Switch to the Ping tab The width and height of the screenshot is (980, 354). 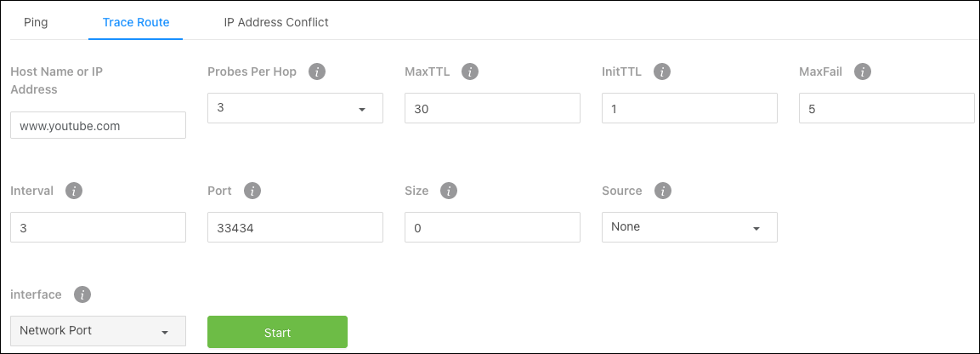click(x=36, y=22)
